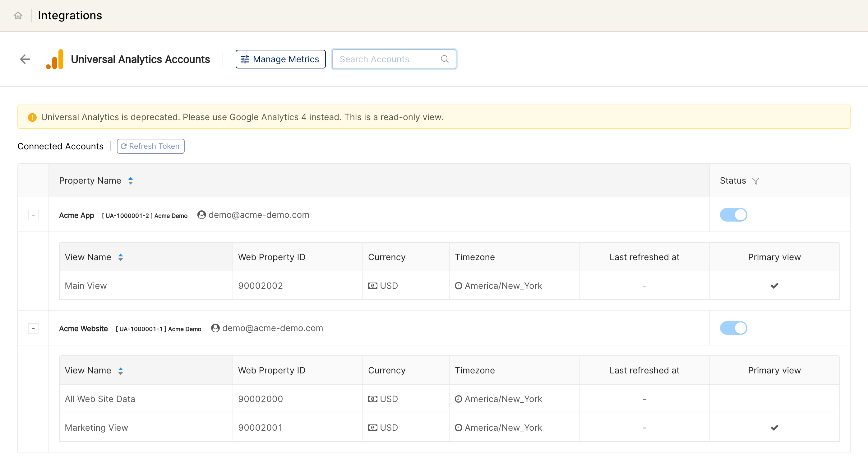
Task: Click UA-1000001-1 property ID text
Action: tap(141, 329)
